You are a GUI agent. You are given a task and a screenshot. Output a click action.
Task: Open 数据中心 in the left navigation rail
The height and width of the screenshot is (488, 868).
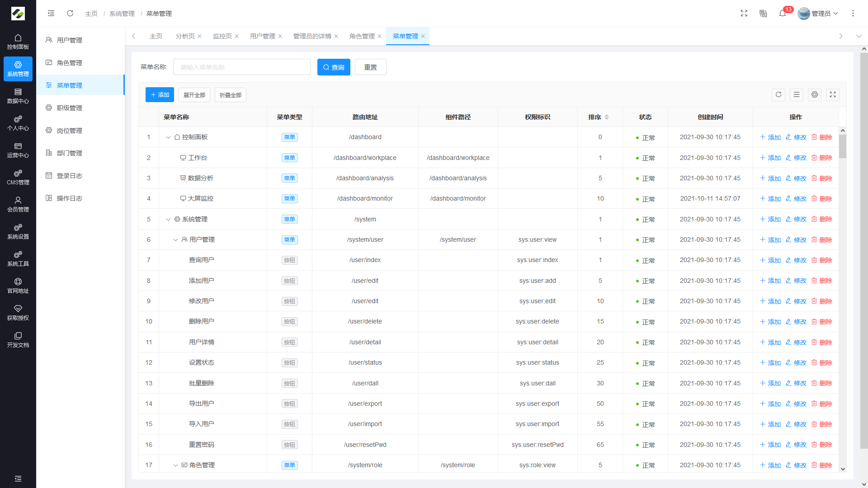(18, 96)
